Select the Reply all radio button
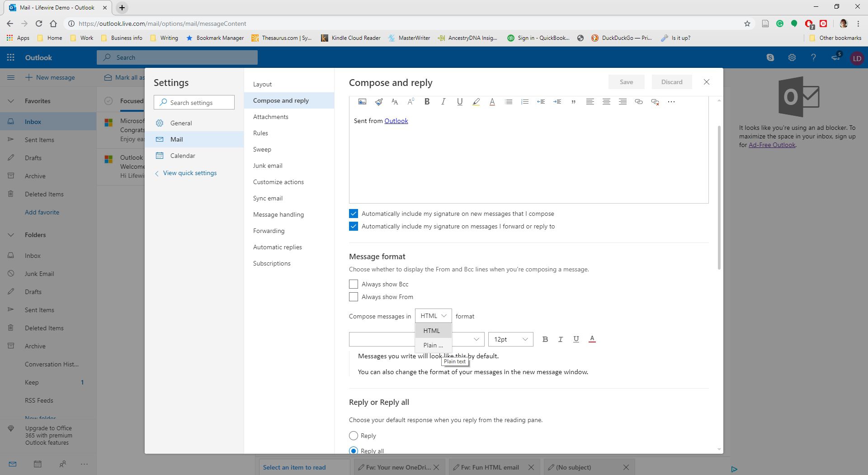The width and height of the screenshot is (868, 475). tap(354, 451)
